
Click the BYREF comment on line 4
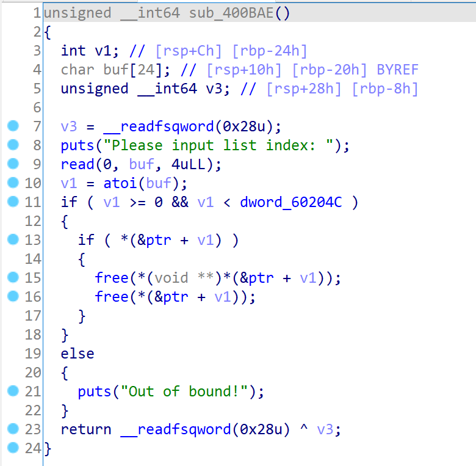click(398, 70)
